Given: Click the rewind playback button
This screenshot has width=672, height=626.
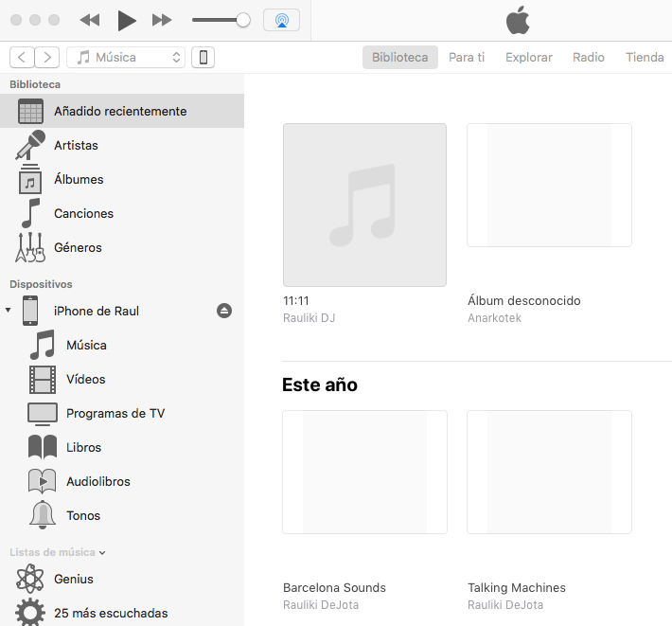Looking at the screenshot, I should point(90,20).
